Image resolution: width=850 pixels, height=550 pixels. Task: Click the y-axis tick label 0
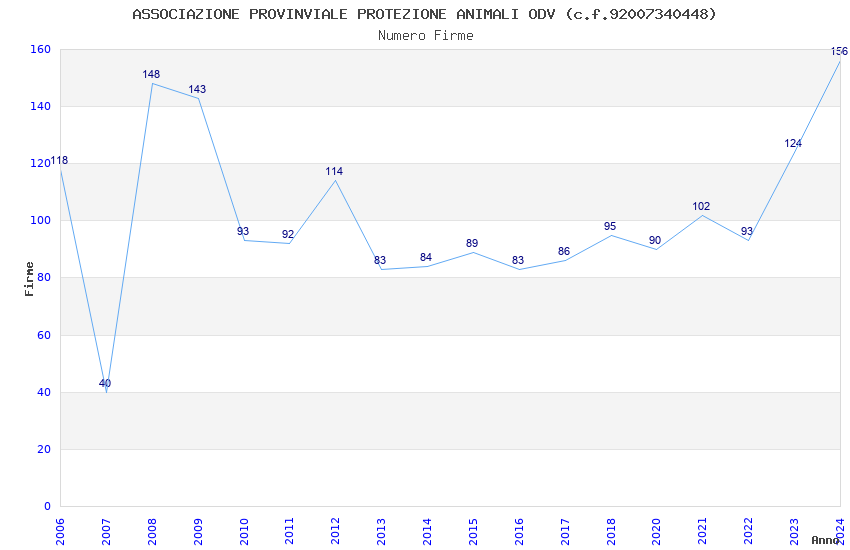47,507
